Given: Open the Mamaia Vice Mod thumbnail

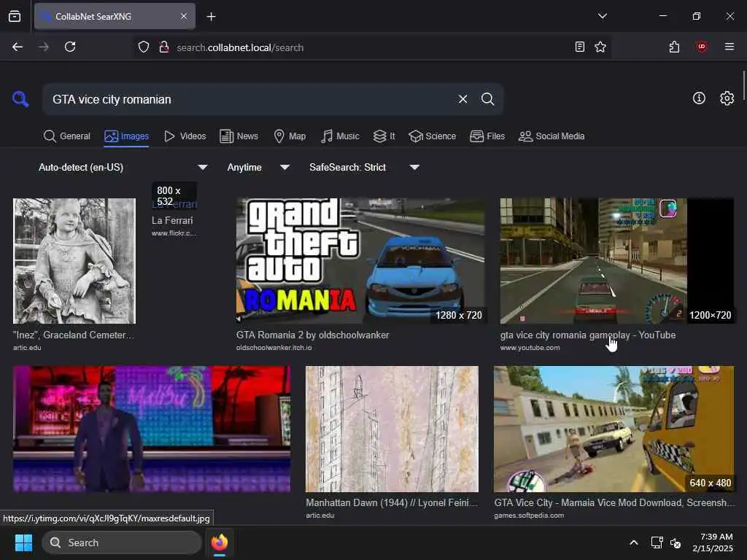Looking at the screenshot, I should 614,429.
